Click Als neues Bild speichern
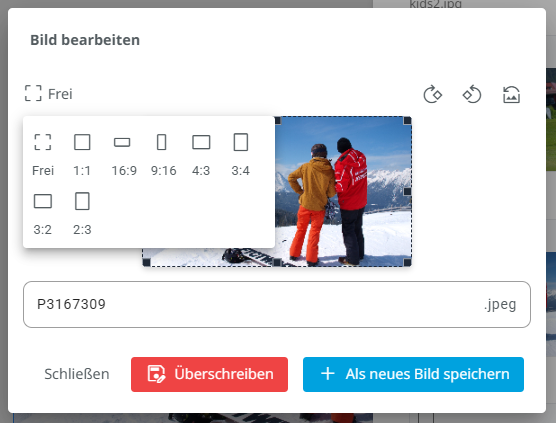 tap(413, 374)
